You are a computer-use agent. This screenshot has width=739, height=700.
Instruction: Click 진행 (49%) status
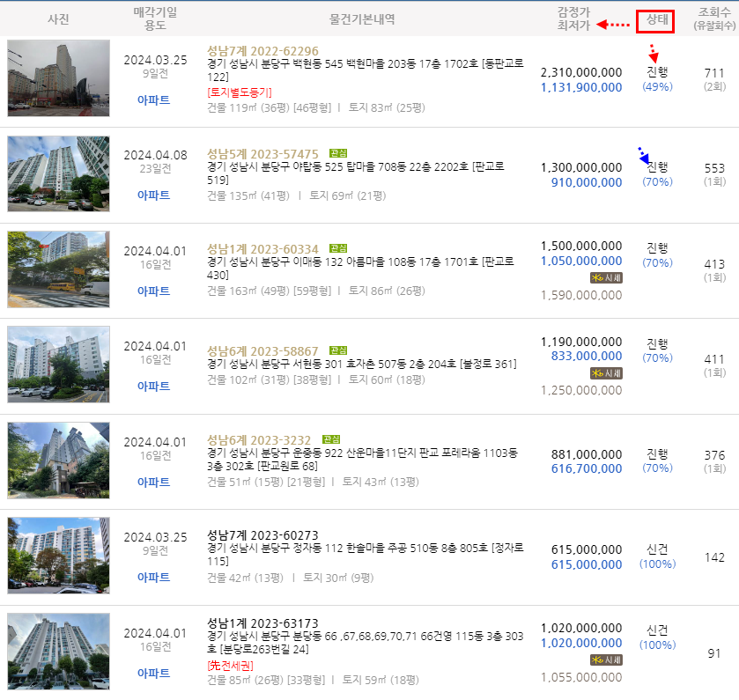[657, 79]
